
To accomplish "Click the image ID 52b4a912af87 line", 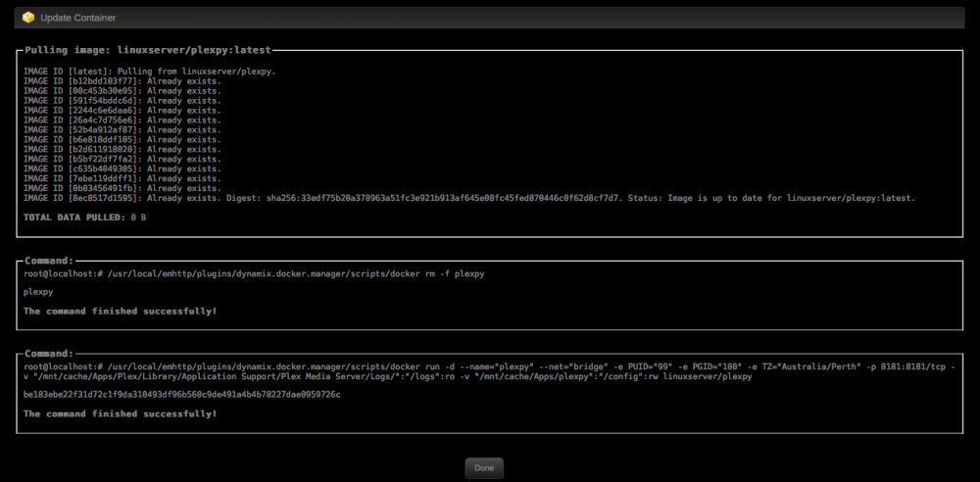I will tap(122, 130).
